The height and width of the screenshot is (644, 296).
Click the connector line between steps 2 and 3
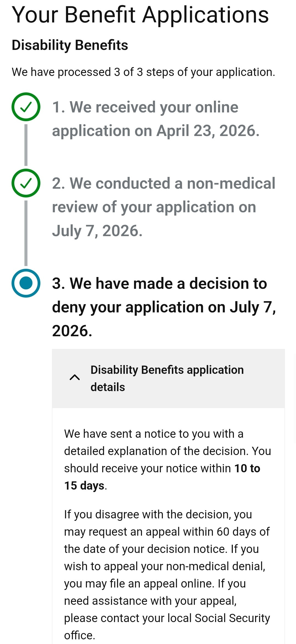tap(26, 233)
